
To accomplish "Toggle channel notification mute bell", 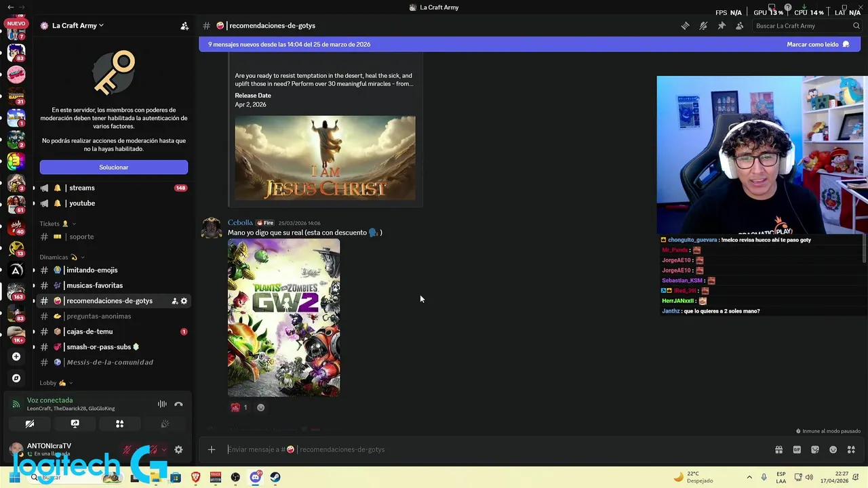I will coord(703,26).
